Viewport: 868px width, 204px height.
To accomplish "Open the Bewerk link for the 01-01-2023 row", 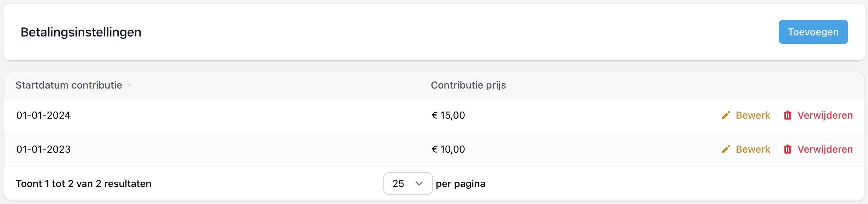I will click(x=753, y=149).
